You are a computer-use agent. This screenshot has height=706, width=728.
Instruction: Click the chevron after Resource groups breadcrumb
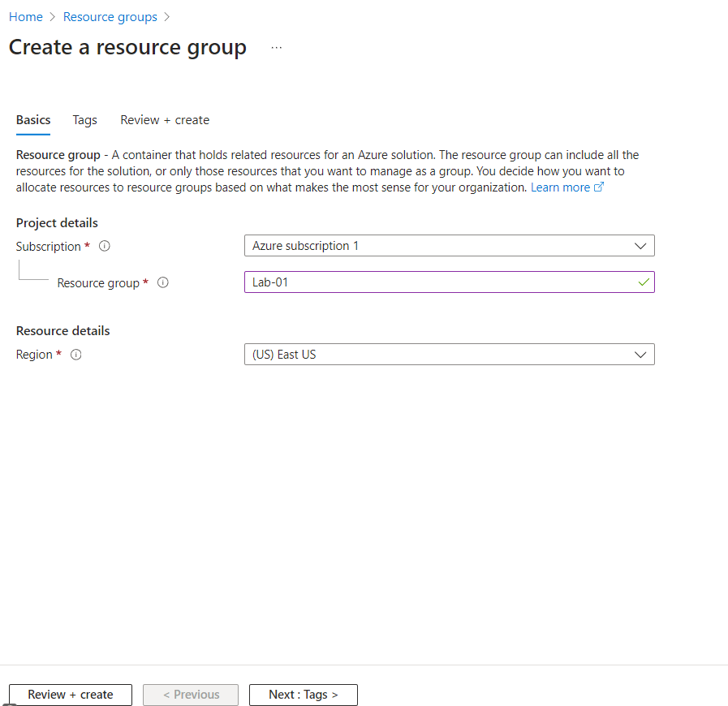click(x=168, y=16)
